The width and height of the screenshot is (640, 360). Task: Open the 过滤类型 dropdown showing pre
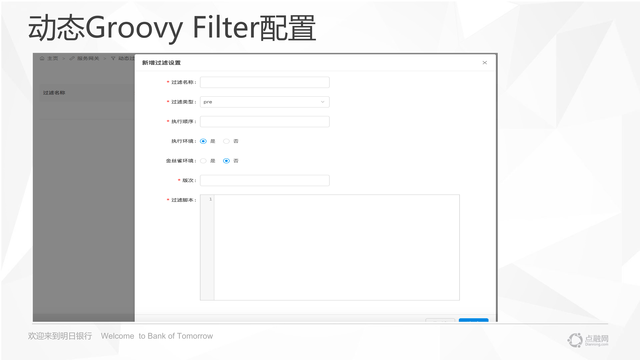(264, 102)
